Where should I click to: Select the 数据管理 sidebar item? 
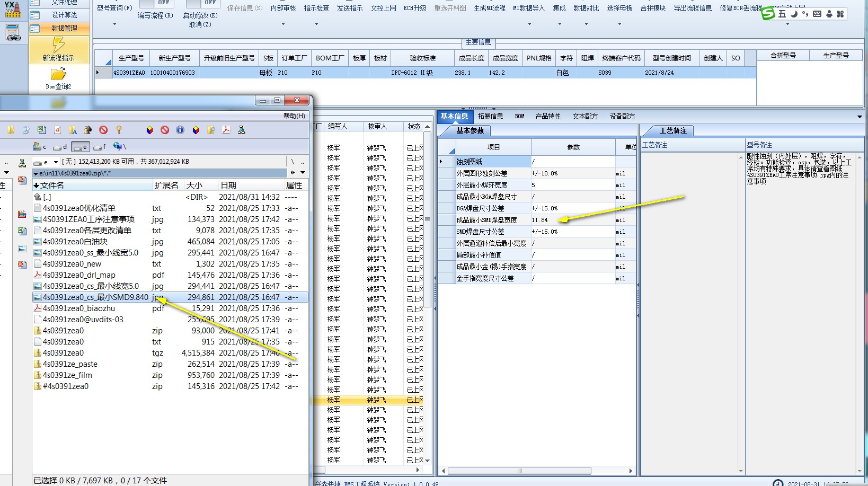pyautogui.click(x=58, y=28)
